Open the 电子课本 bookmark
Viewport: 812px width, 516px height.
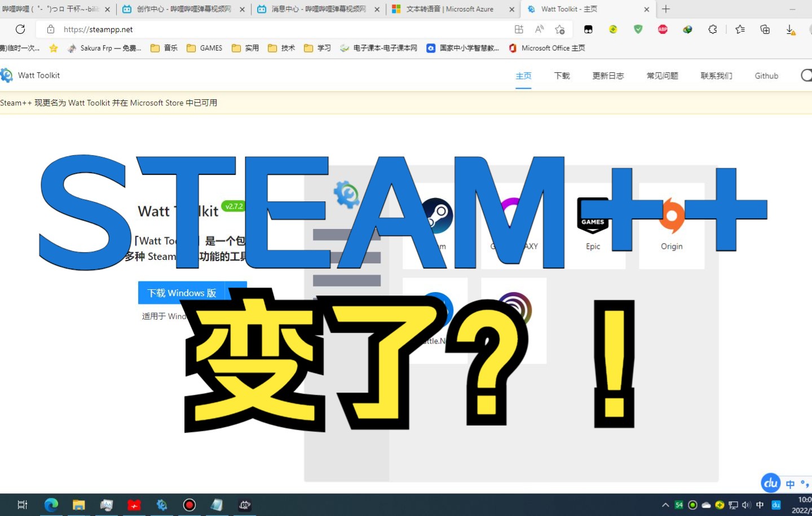click(378, 48)
